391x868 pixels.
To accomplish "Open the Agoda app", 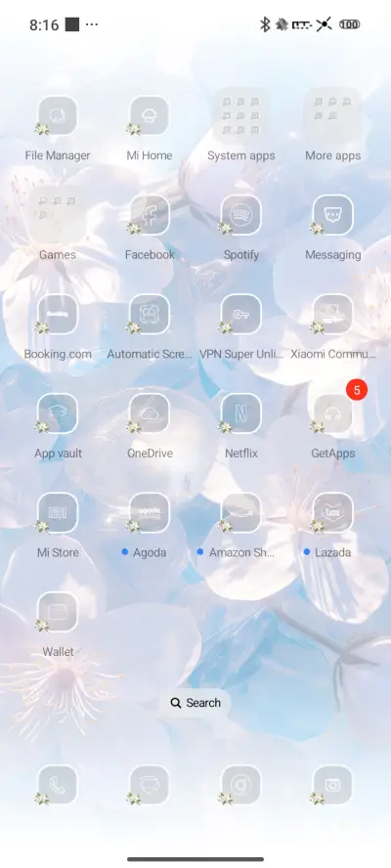I will (149, 512).
